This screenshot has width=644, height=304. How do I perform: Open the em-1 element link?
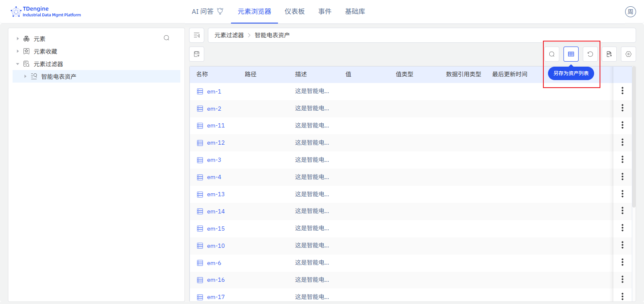tap(214, 91)
